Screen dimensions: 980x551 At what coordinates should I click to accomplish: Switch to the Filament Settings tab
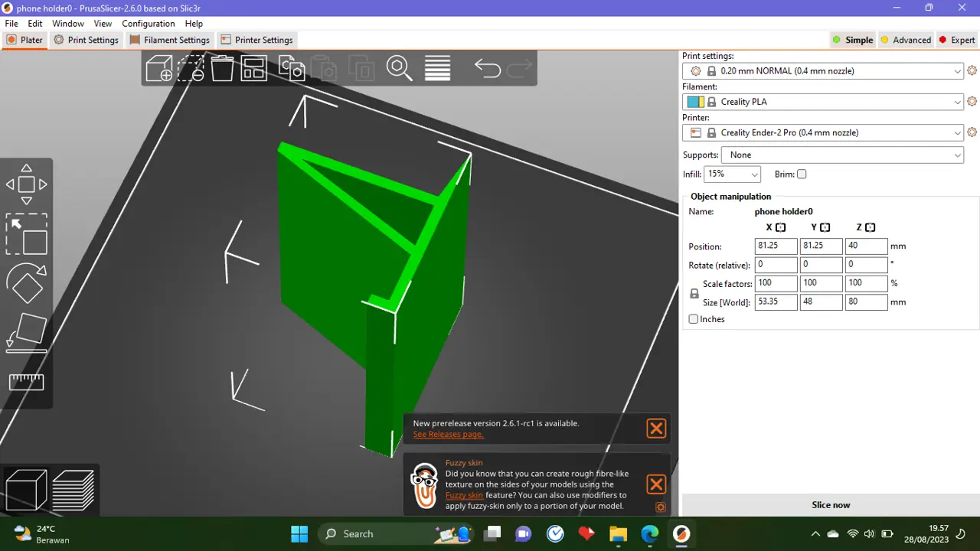(169, 40)
